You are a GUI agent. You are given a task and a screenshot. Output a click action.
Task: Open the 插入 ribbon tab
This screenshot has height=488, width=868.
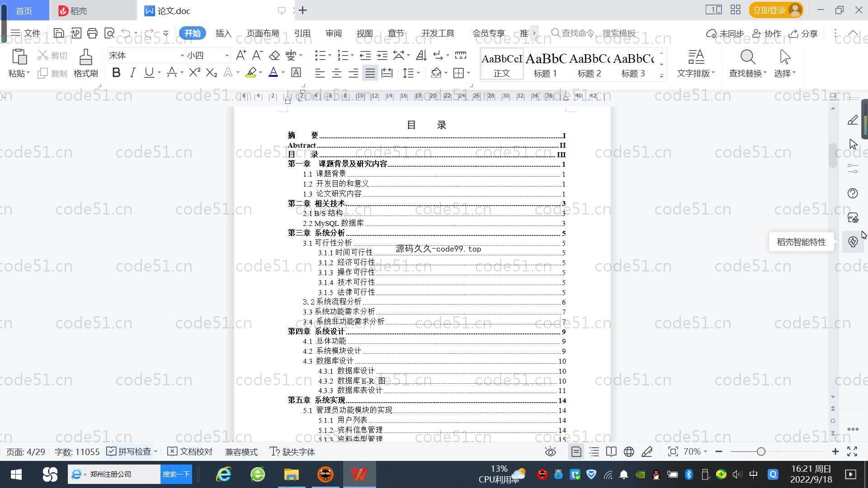pyautogui.click(x=223, y=33)
